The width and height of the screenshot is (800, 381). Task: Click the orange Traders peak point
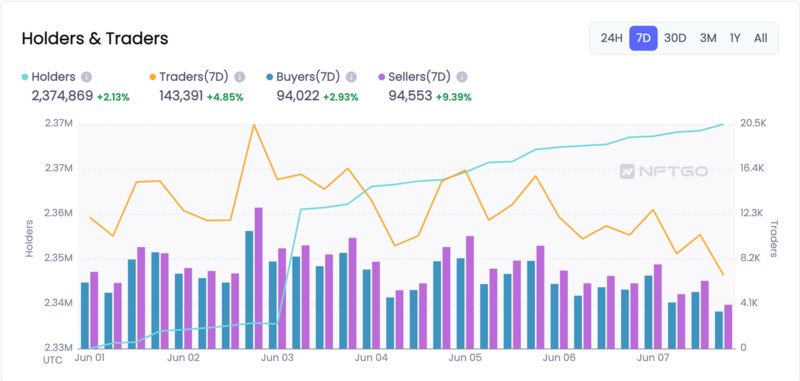click(254, 124)
